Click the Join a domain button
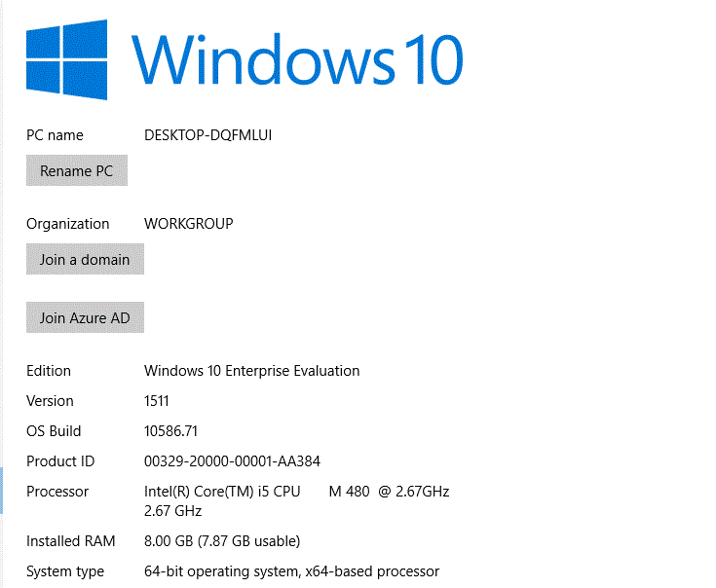 pyautogui.click(x=85, y=259)
